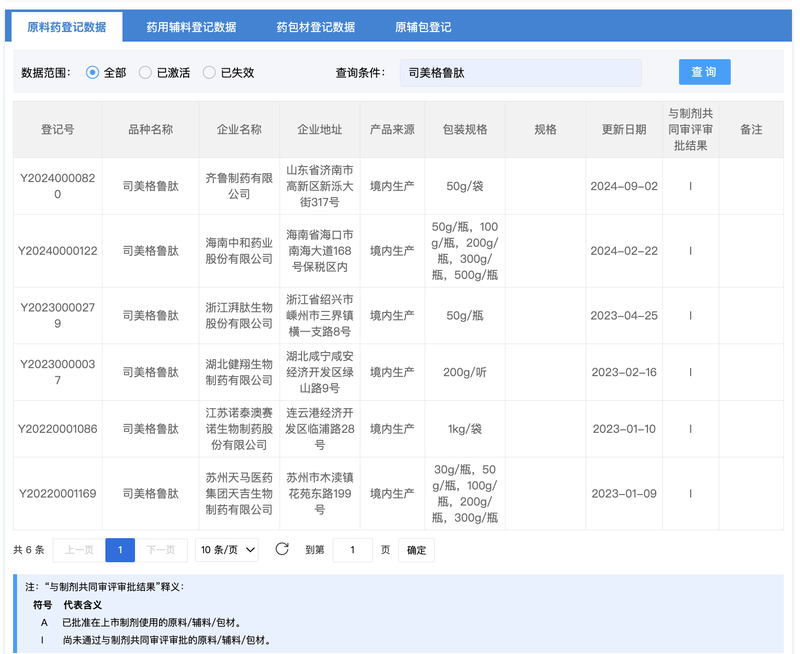
Task: Click the 下一页 next page button
Action: click(x=161, y=550)
